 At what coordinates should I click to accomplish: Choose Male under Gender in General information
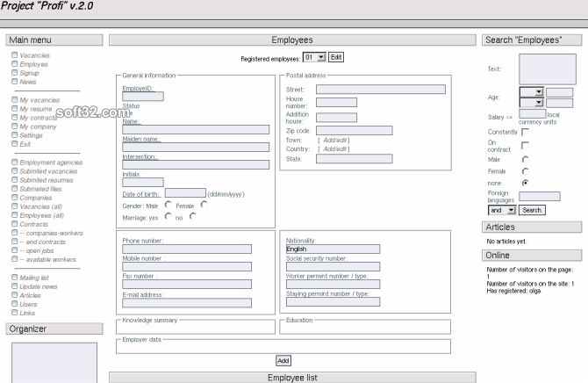click(168, 205)
